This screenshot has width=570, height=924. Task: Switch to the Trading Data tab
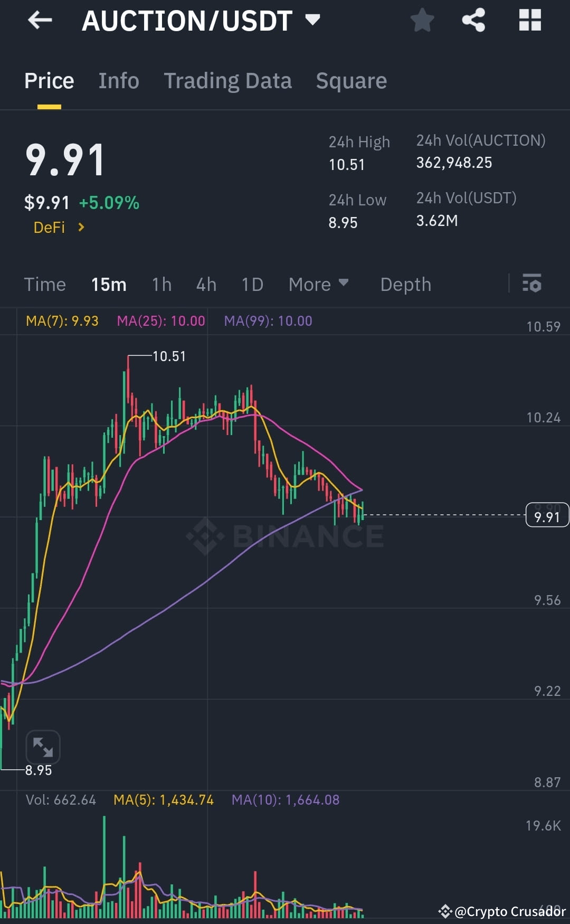228,80
